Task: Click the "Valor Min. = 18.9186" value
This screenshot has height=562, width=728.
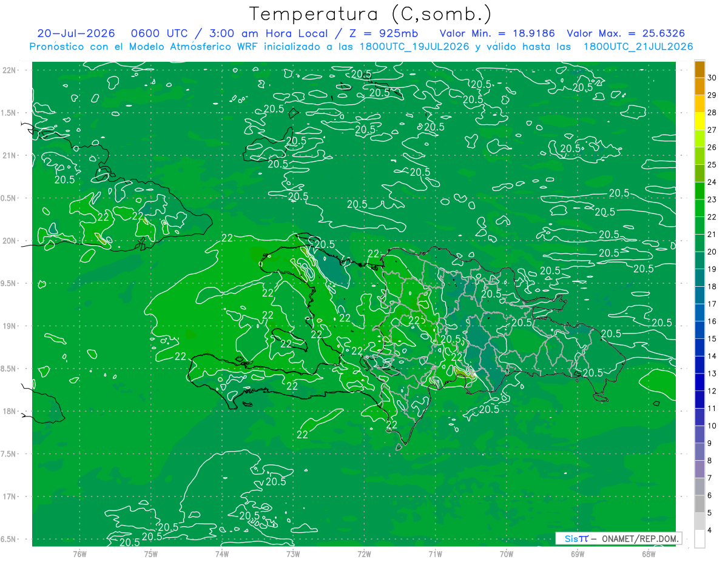Action: tap(496, 33)
